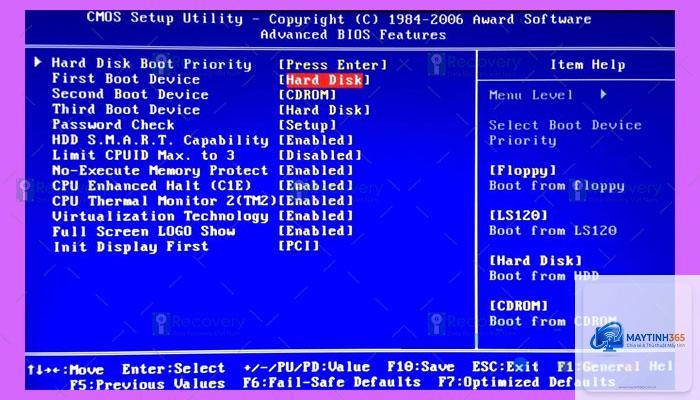
Task: Change the Init Display First PCI value
Action: (x=299, y=246)
